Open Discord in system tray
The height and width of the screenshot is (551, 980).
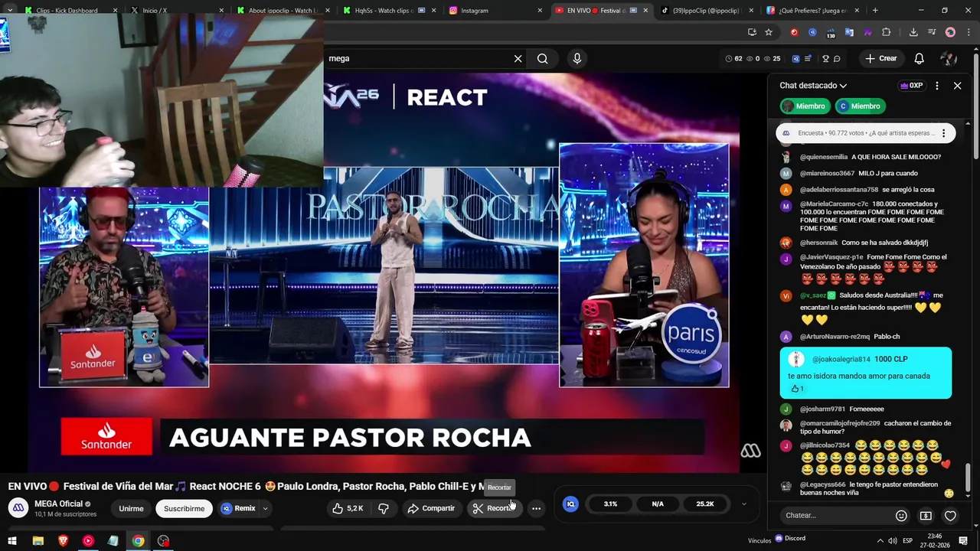click(x=790, y=538)
